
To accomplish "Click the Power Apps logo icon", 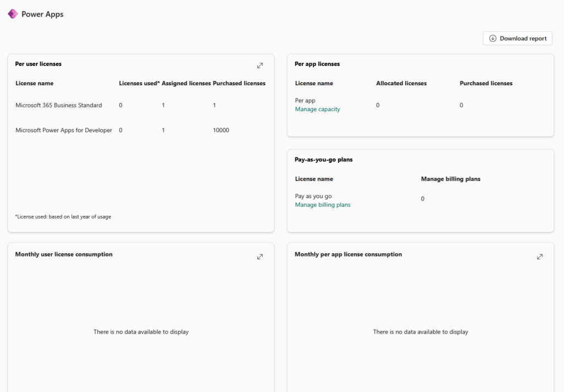I will click(13, 14).
